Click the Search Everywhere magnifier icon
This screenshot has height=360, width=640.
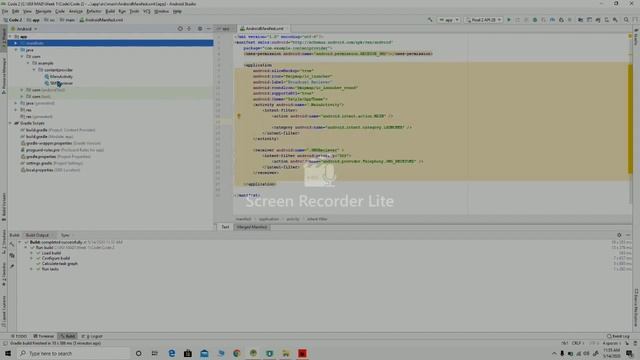pyautogui.click(x=626, y=20)
